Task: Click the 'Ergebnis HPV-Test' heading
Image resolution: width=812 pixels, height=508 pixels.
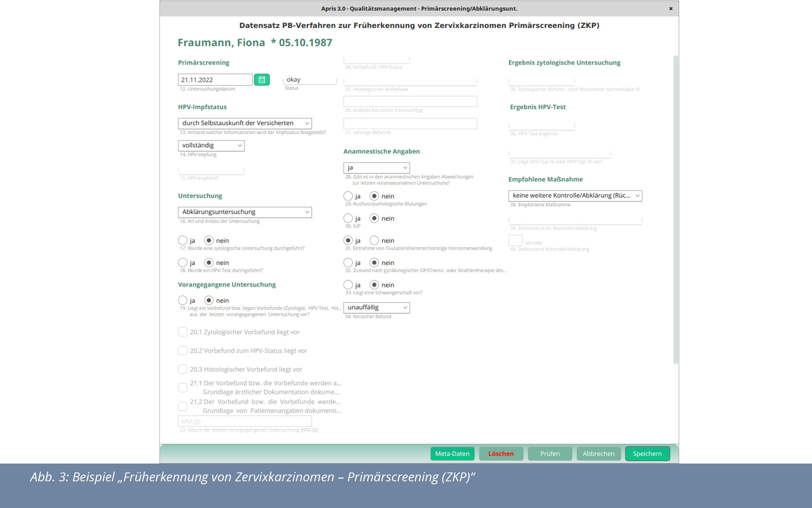Action: 538,107
